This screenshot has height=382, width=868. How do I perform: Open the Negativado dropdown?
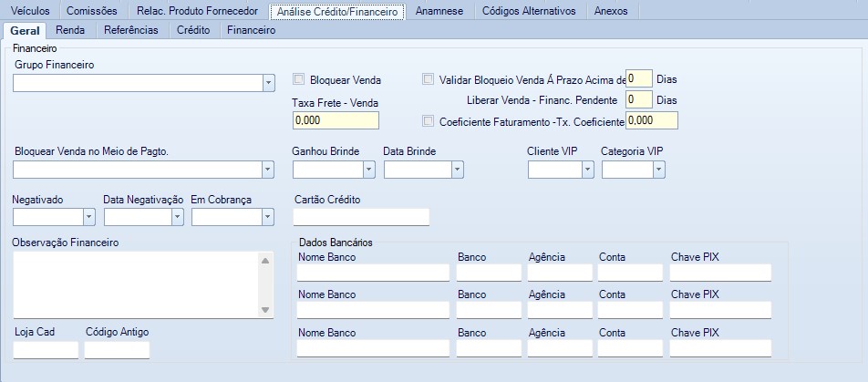click(x=88, y=217)
